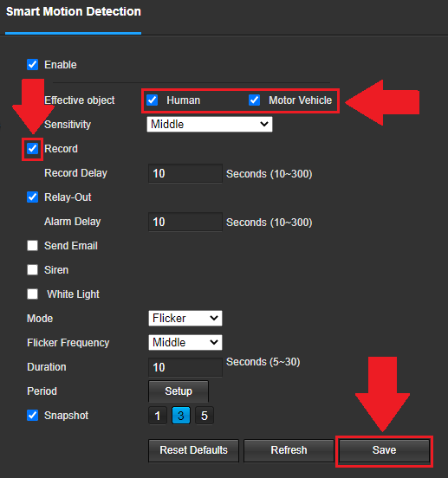Screen dimensions: 448x478
Task: Click the Refresh button
Action: (x=289, y=450)
